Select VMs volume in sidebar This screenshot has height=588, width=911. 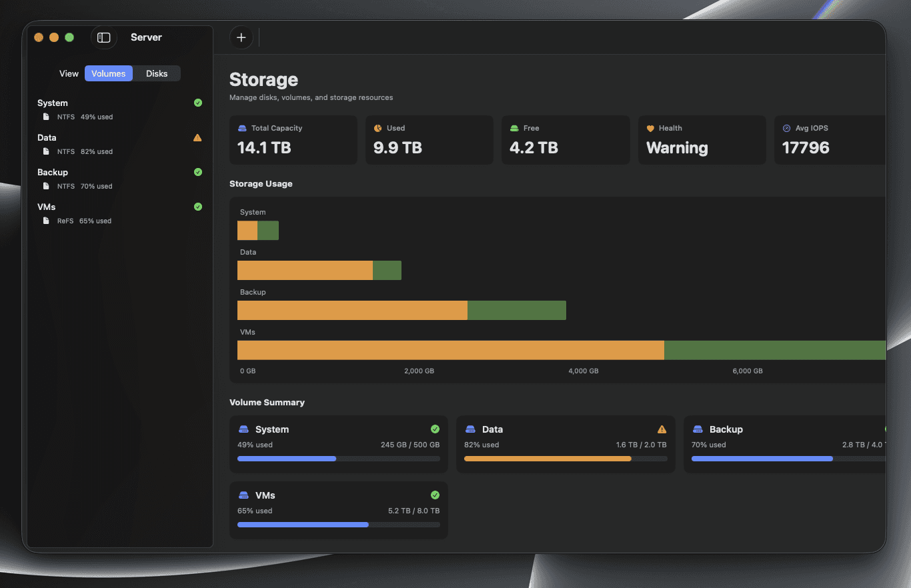[x=120, y=213]
